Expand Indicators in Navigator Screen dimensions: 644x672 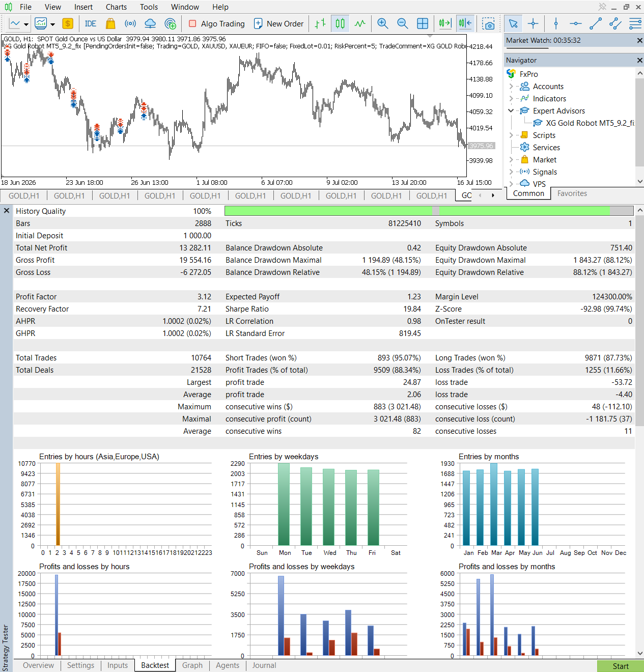click(511, 99)
